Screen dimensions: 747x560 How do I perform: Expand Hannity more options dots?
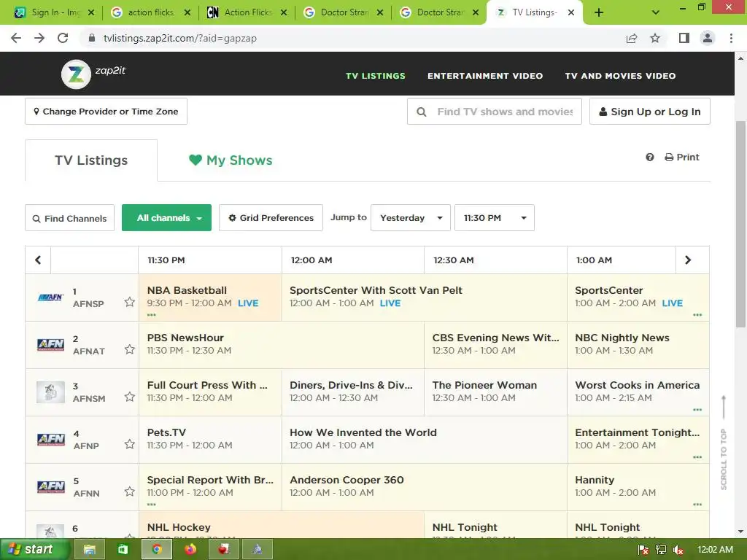pos(697,505)
